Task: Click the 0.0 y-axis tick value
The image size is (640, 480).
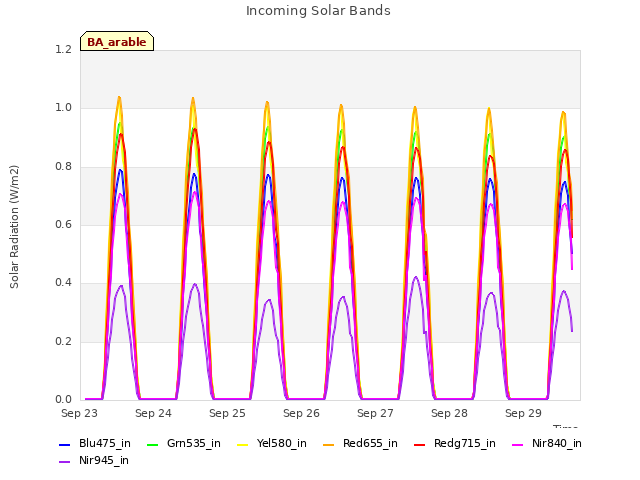Action: [x=63, y=400]
